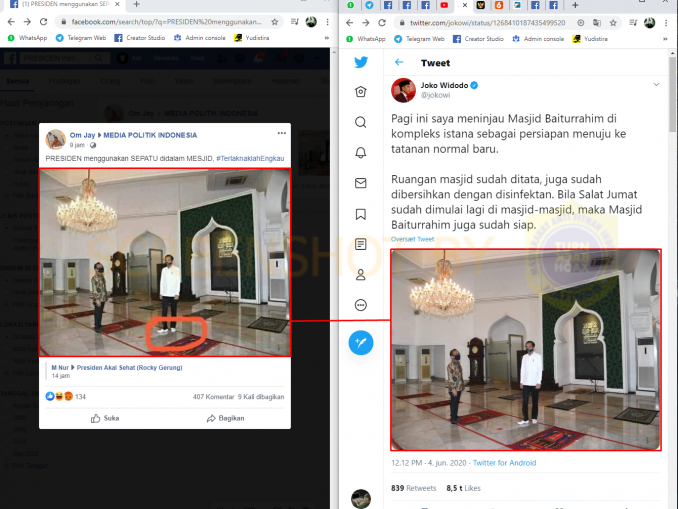
Task: Open the Chrome menu in the Facebook window
Action: click(x=327, y=22)
